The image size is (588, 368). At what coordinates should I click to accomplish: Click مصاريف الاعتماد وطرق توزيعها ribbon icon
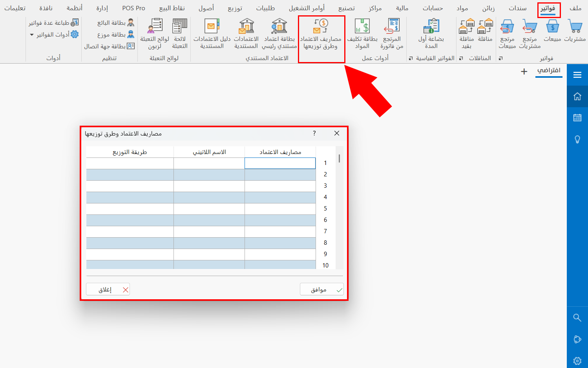321,34
